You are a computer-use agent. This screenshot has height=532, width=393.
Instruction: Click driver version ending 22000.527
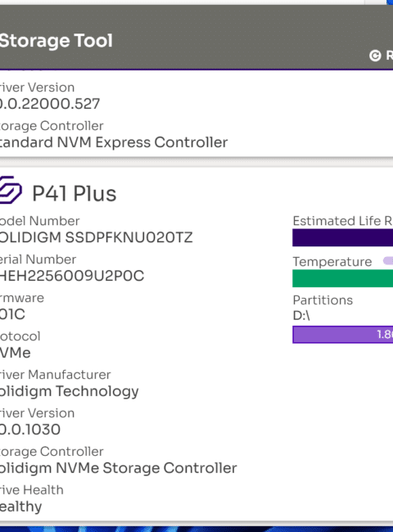point(50,104)
